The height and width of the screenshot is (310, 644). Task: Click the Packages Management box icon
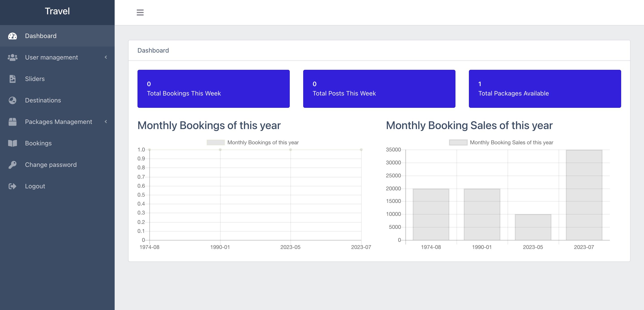click(13, 122)
